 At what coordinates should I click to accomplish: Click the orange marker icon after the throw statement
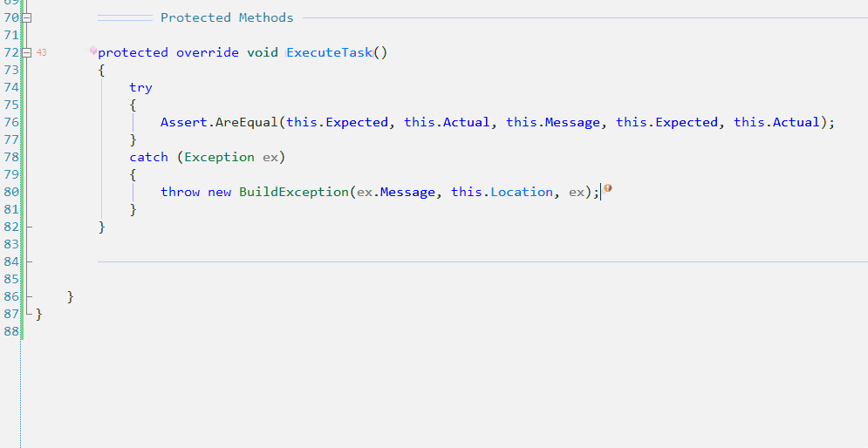pos(607,188)
